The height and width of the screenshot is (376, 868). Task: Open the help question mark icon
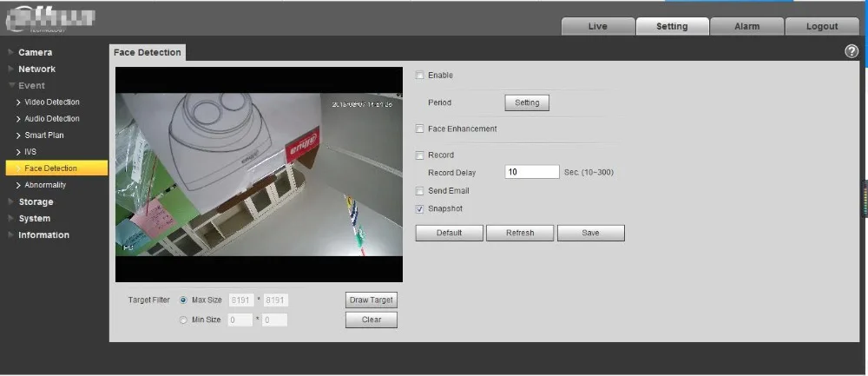pos(851,51)
